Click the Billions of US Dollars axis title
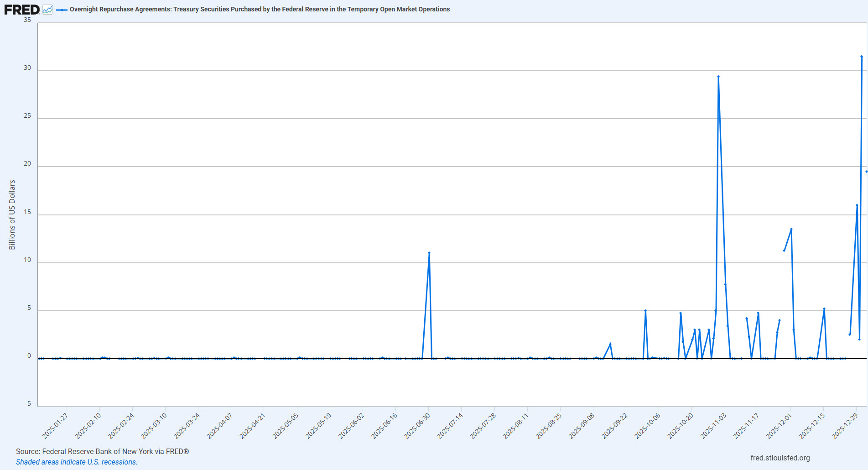The width and height of the screenshot is (868, 470). 12,214
